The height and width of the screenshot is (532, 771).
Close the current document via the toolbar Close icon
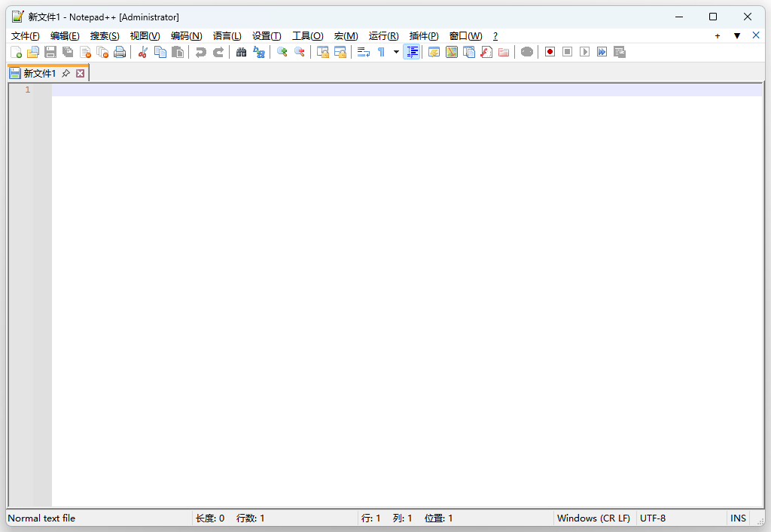pos(85,52)
